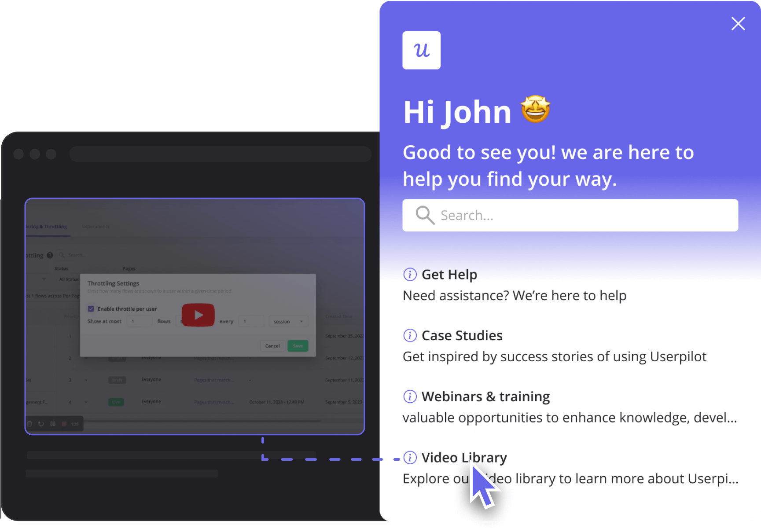Click the info icon beside Video Library
This screenshot has width=761, height=532.
point(410,458)
